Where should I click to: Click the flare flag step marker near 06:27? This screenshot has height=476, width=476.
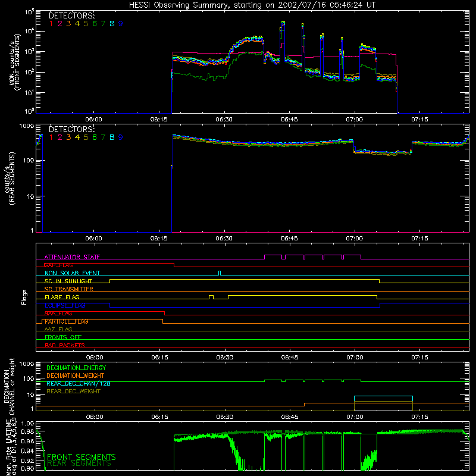pyautogui.click(x=211, y=297)
